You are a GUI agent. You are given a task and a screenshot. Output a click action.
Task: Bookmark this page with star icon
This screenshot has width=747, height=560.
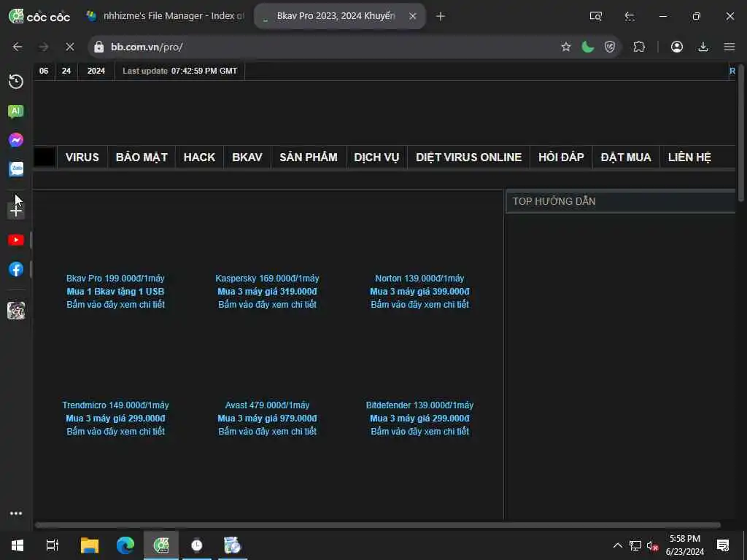(x=565, y=47)
